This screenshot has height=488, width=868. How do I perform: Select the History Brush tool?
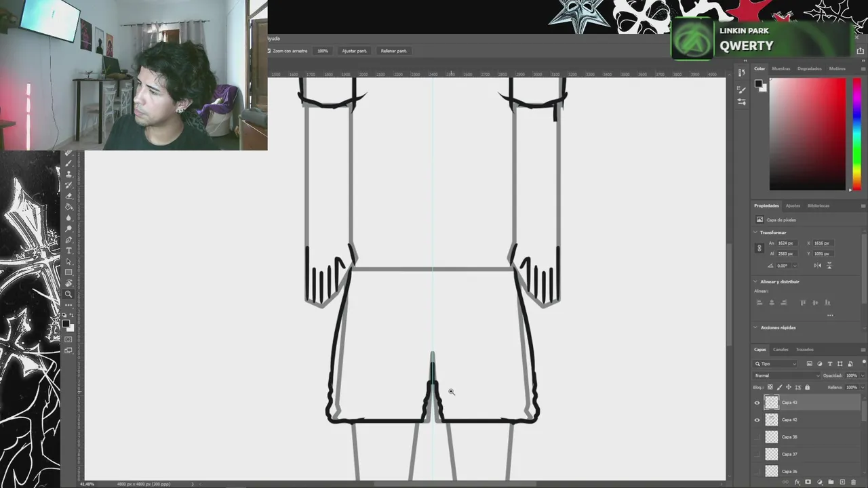tap(68, 185)
